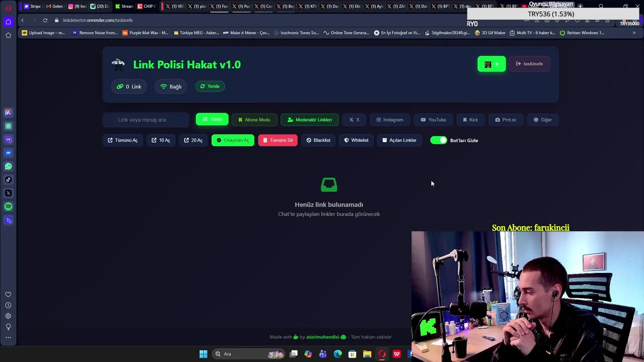
Task: Click the Tümünü Aç button
Action: coord(122,140)
